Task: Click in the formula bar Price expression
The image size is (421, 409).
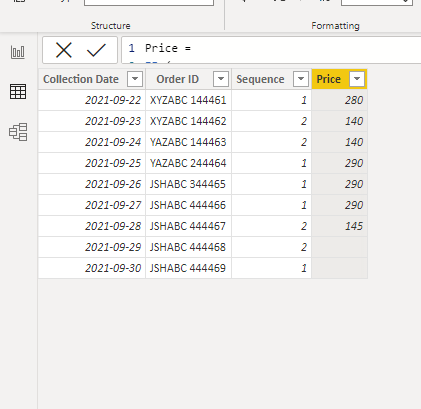Action: point(270,49)
